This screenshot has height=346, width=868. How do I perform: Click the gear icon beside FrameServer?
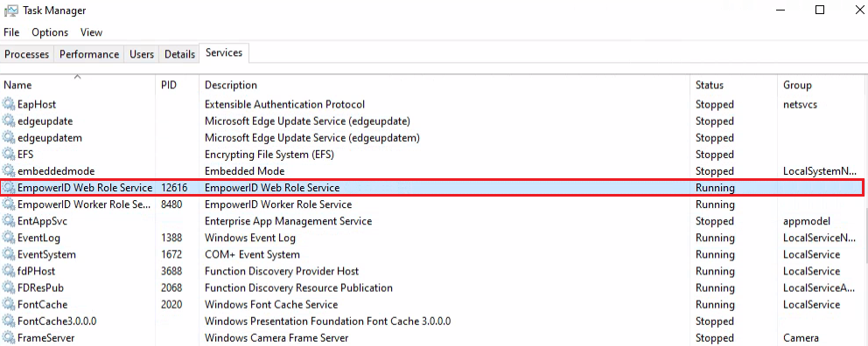(9, 338)
